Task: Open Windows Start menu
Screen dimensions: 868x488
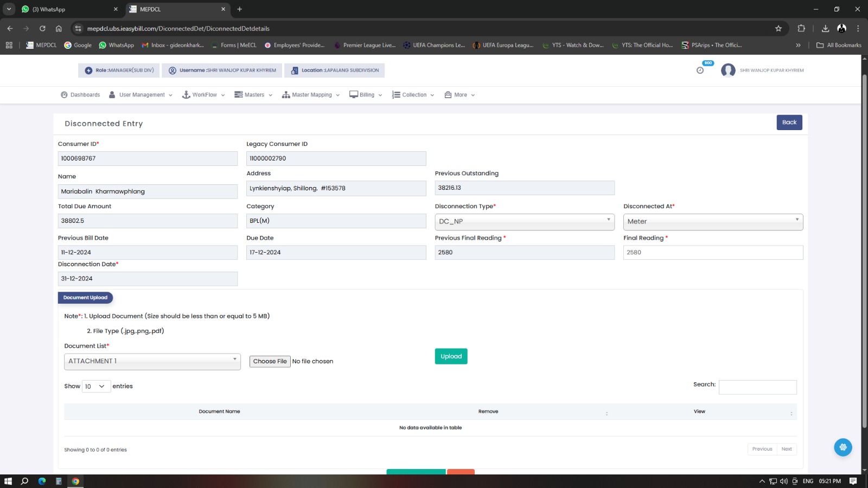Action: (8, 481)
